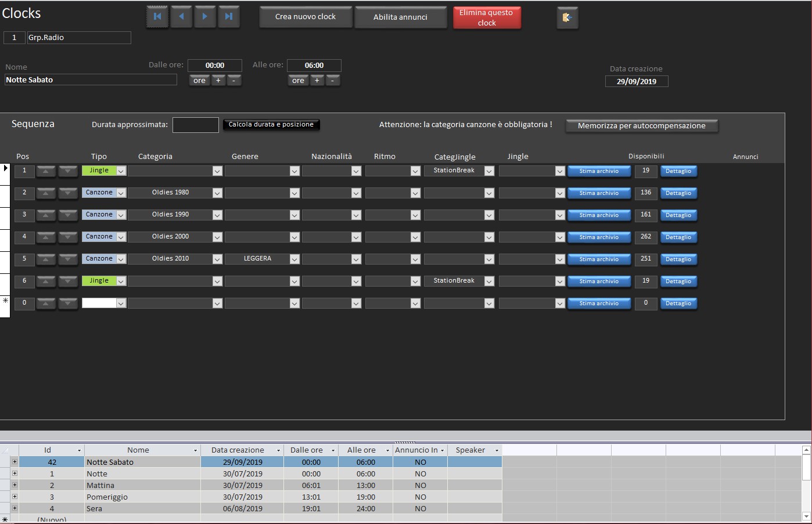This screenshot has width=812, height=524.
Task: Open Annuncio In column filter arrow
Action: click(443, 450)
